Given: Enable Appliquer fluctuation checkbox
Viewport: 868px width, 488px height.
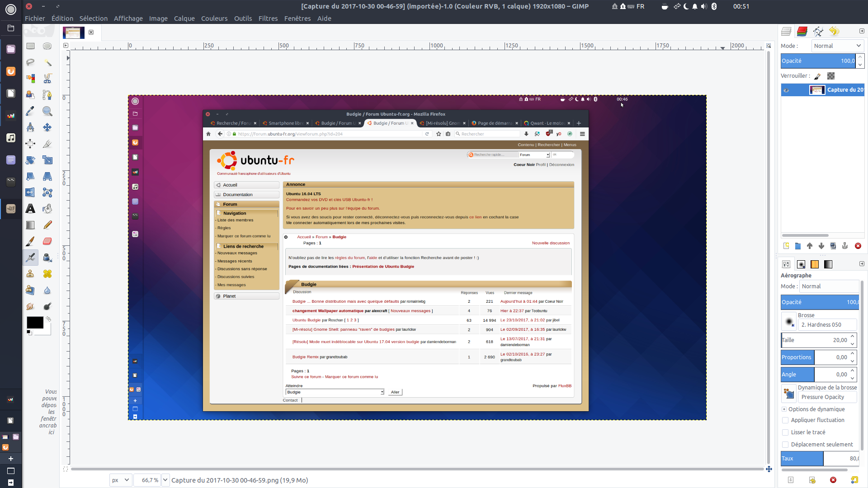Looking at the screenshot, I should (x=785, y=420).
